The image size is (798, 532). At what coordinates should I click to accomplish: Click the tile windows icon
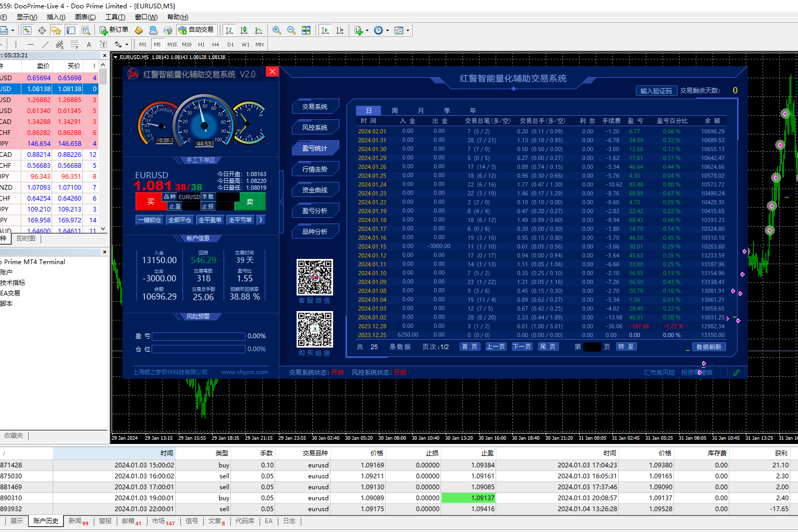[x=306, y=30]
